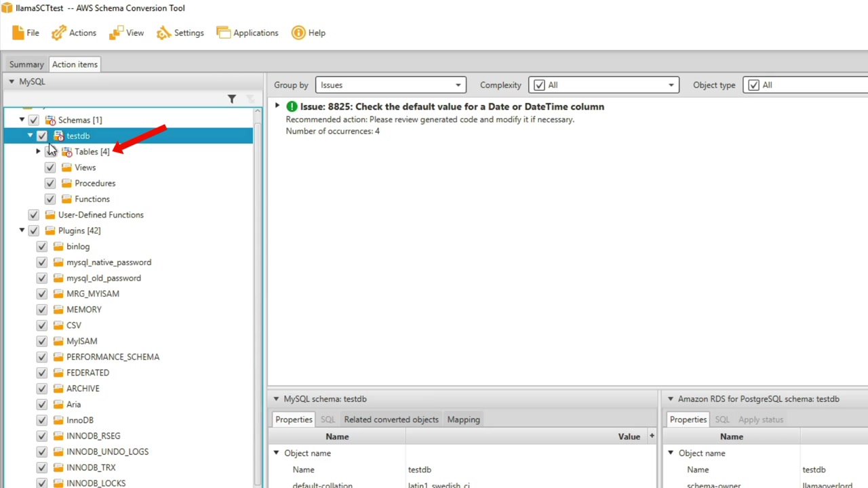Toggle the Procedures checkbox
Image resolution: width=868 pixels, height=488 pixels.
(50, 183)
